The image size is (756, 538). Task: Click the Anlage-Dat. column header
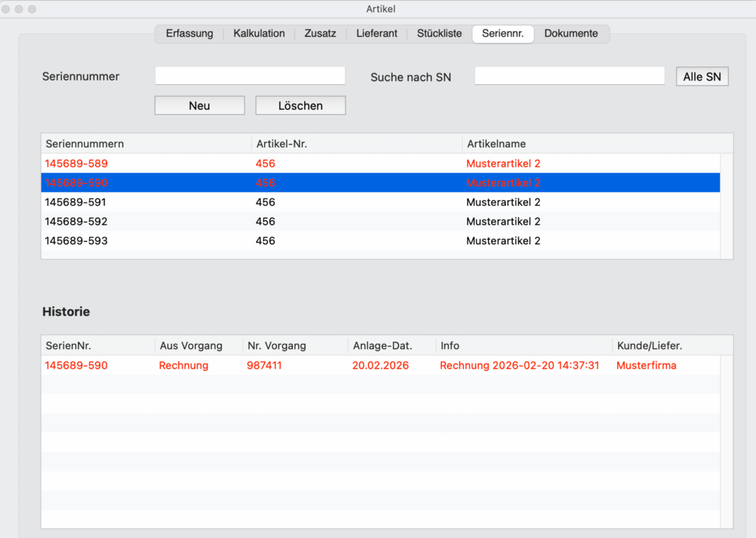(x=382, y=345)
